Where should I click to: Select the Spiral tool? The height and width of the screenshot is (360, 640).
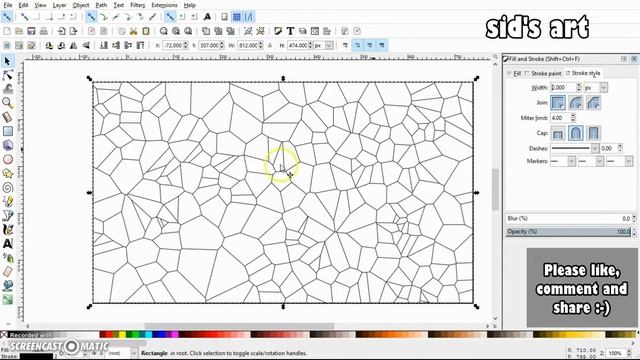coord(7,187)
